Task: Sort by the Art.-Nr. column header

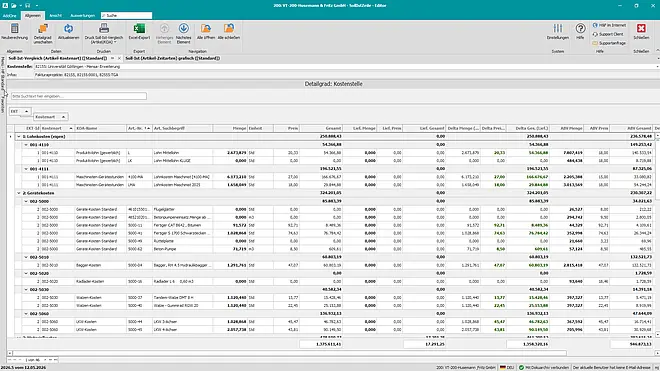Action: click(x=139, y=128)
